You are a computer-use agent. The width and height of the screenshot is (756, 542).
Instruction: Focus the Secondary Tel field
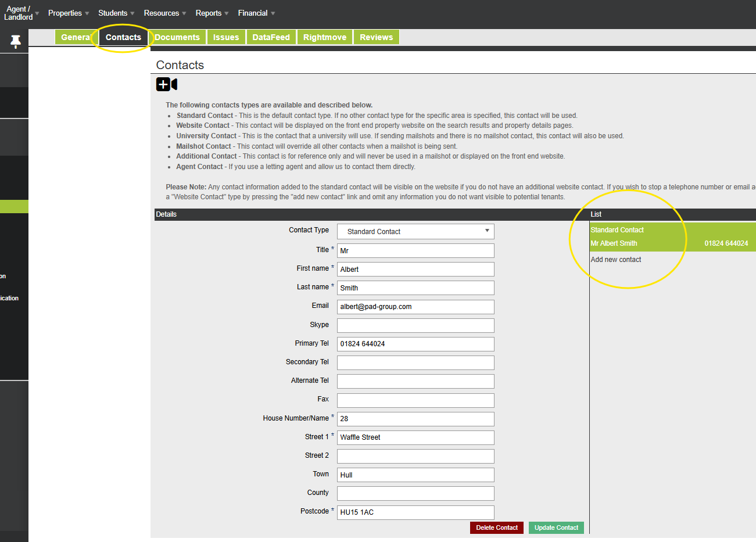[x=415, y=362]
